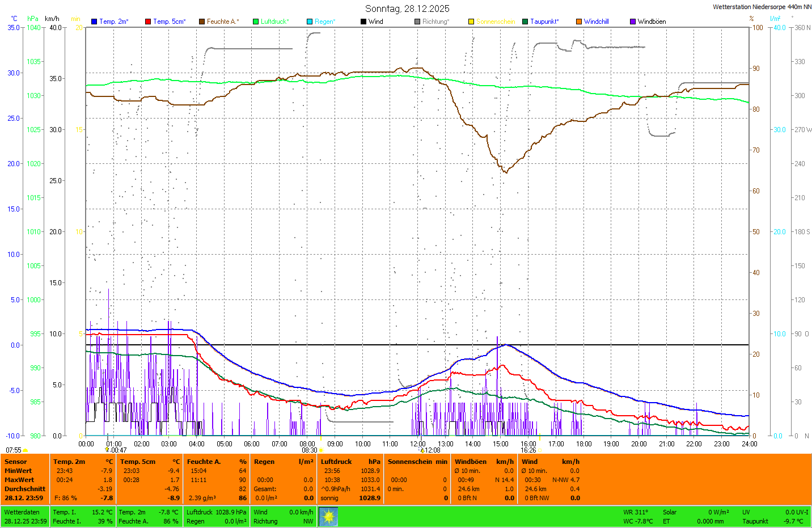Click the 16:26 sunset marker below the time axis

click(x=528, y=450)
